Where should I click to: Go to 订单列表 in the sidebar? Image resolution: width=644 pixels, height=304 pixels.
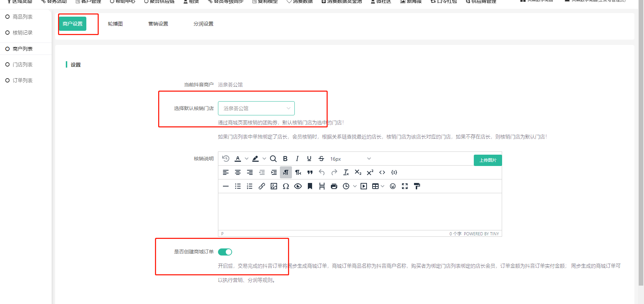[23, 80]
